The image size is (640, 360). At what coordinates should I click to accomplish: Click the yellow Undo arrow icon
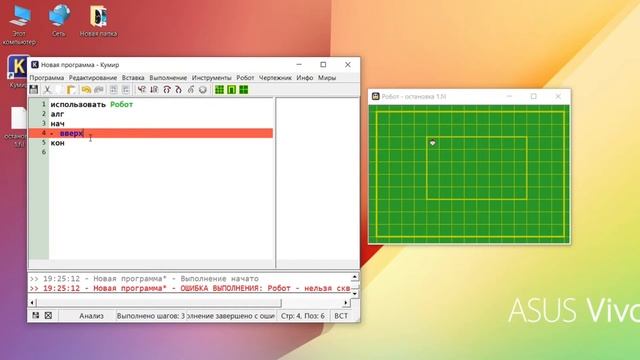(86, 90)
